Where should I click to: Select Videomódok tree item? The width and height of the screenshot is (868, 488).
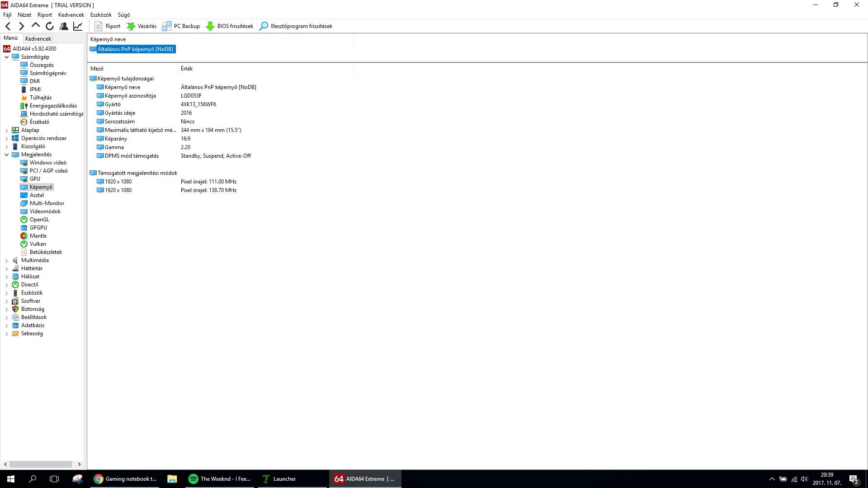click(45, 211)
